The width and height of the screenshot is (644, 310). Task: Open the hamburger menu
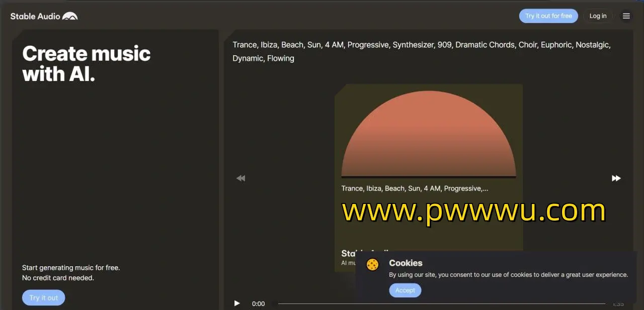point(626,16)
